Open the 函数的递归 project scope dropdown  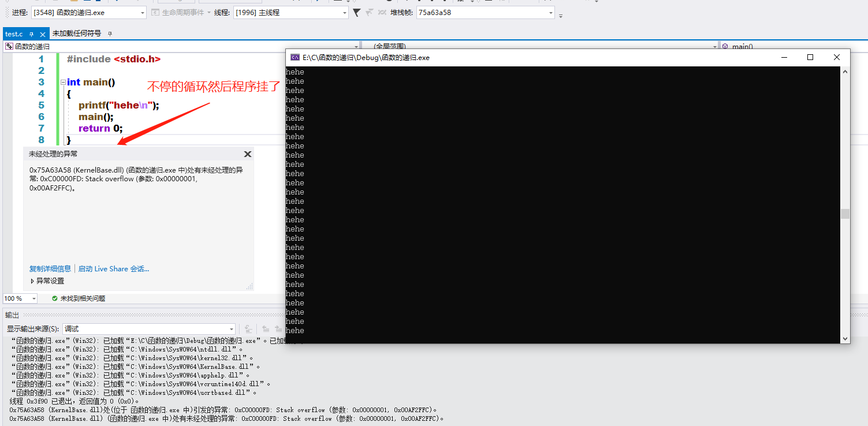point(356,46)
